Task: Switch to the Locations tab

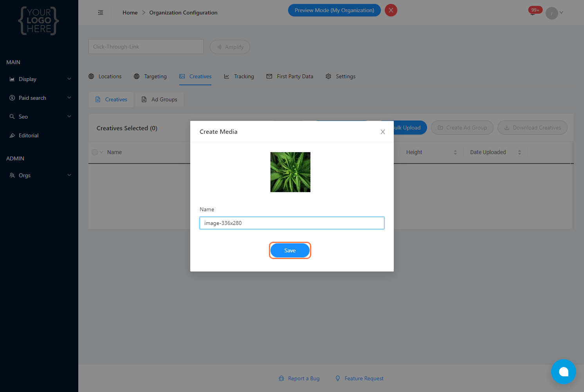Action: click(105, 76)
